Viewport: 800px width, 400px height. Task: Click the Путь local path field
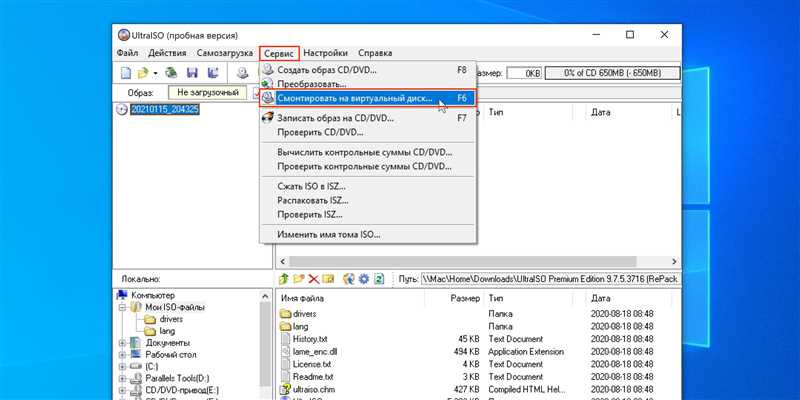pyautogui.click(x=551, y=279)
